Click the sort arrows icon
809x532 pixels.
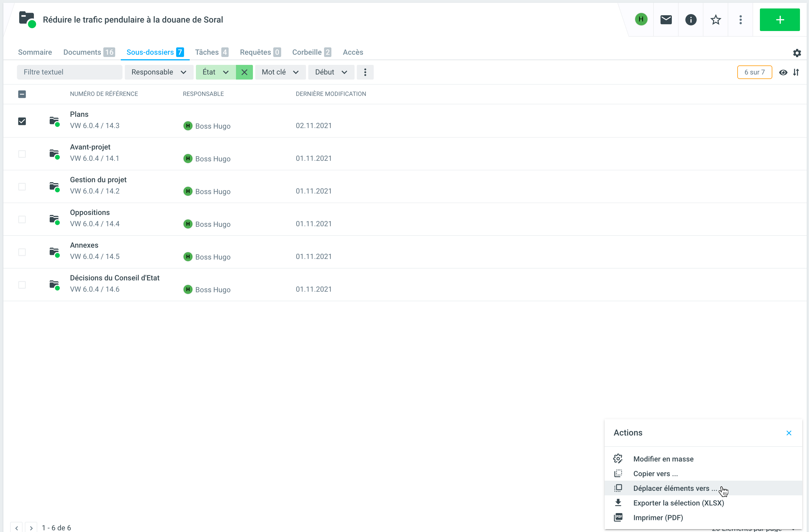click(796, 72)
